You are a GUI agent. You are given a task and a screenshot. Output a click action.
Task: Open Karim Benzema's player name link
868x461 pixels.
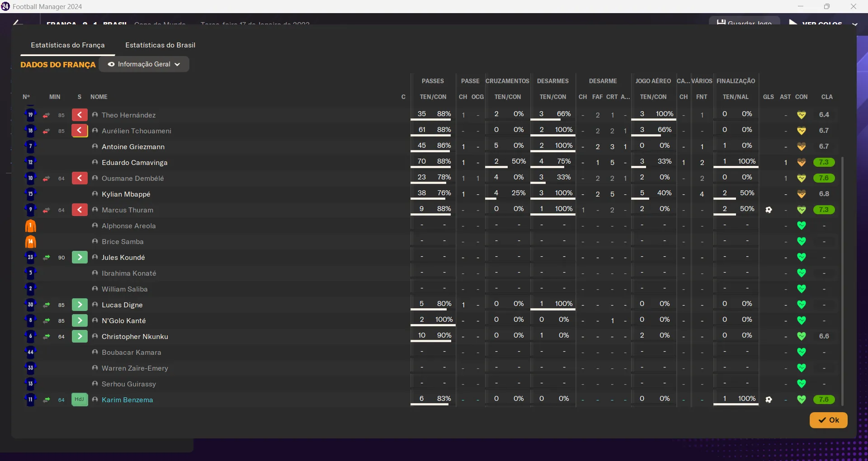127,400
